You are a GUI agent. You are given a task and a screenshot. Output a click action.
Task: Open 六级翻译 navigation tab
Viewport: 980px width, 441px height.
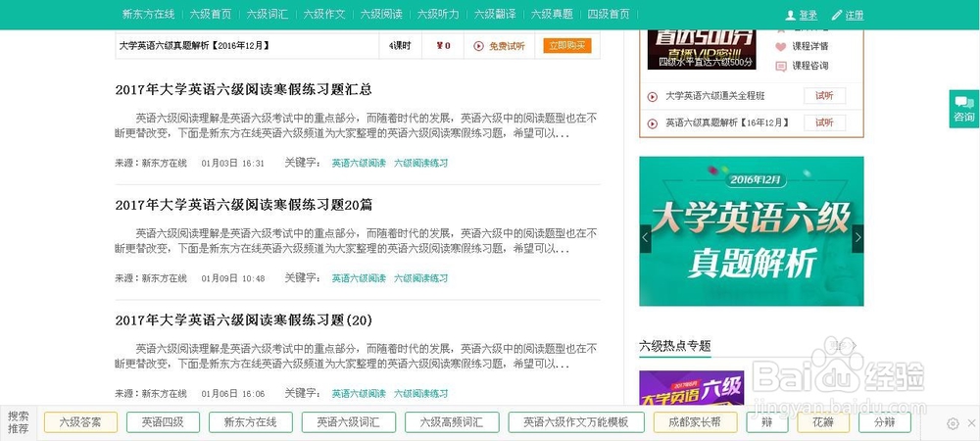tap(495, 15)
